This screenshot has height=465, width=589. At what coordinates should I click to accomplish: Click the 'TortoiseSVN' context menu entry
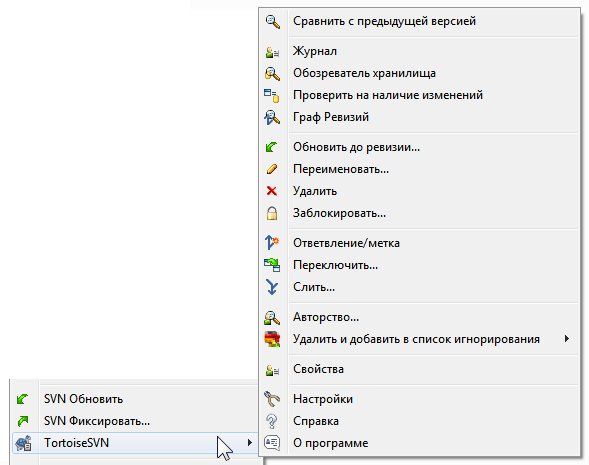click(134, 443)
